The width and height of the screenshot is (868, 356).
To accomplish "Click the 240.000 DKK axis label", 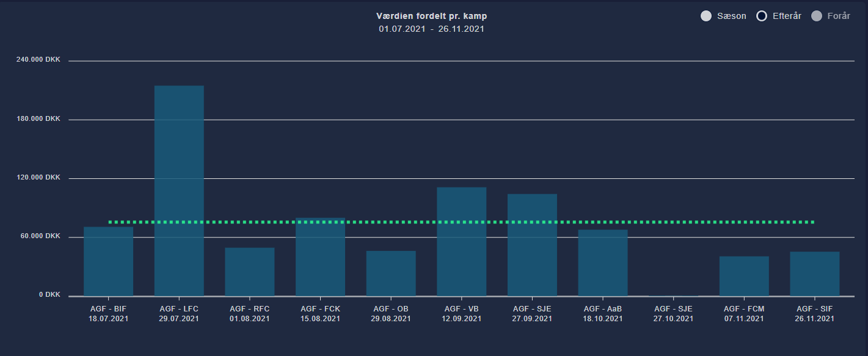I will pos(38,59).
